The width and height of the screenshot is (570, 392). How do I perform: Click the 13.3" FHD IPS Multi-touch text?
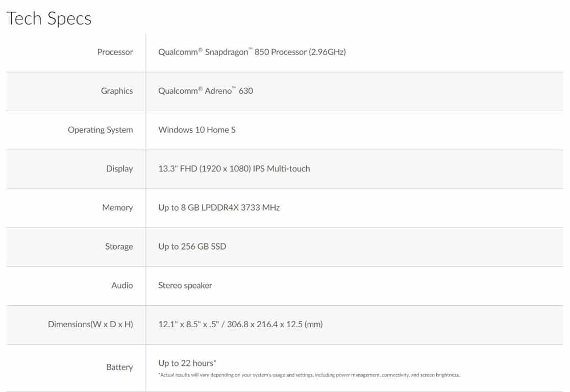click(234, 169)
